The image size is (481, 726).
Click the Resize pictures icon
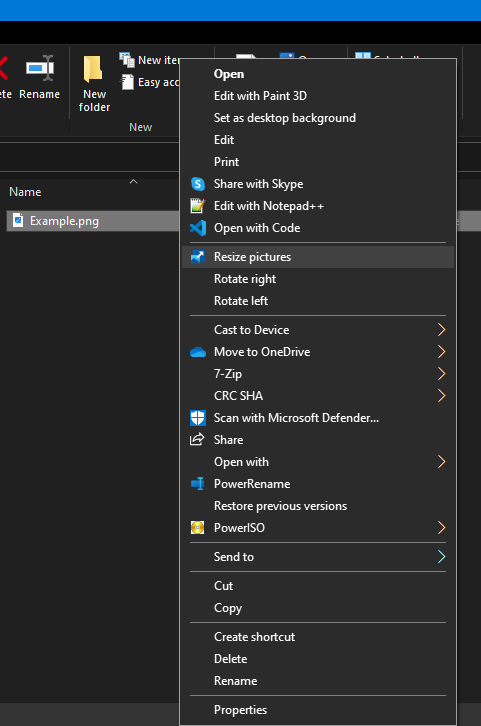pos(198,257)
